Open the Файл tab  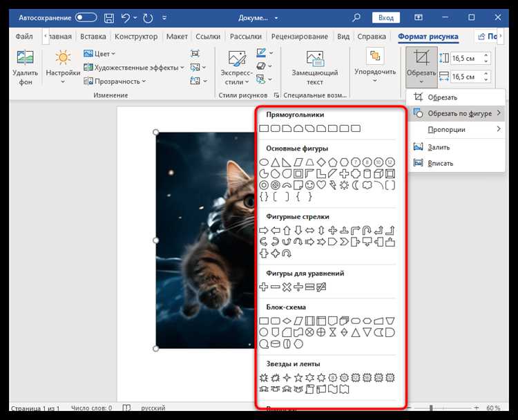coord(24,37)
